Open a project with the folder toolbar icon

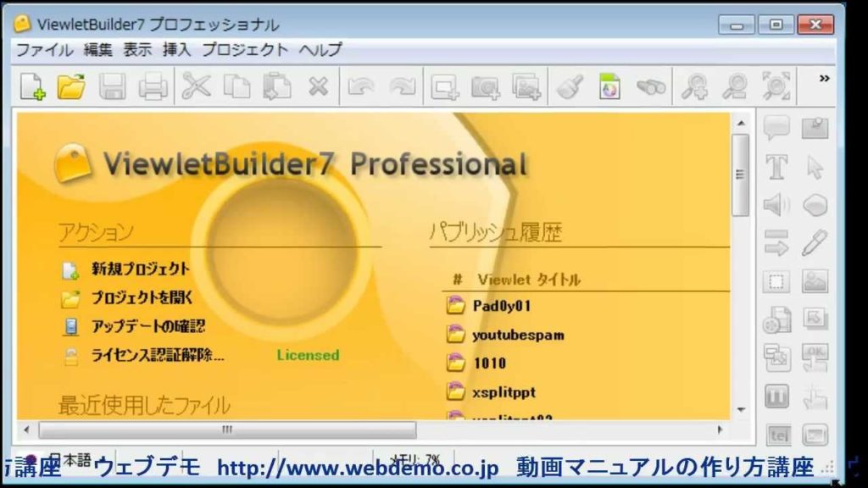point(71,87)
